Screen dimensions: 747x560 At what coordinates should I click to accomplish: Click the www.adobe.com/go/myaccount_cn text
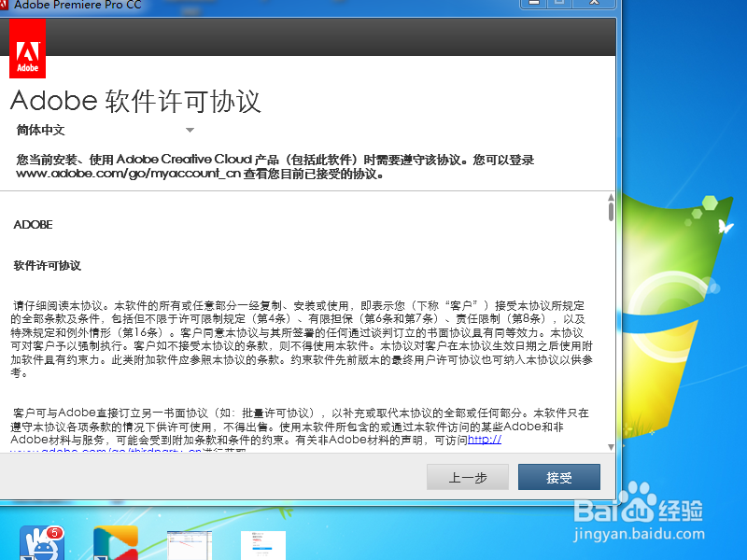pos(128,174)
